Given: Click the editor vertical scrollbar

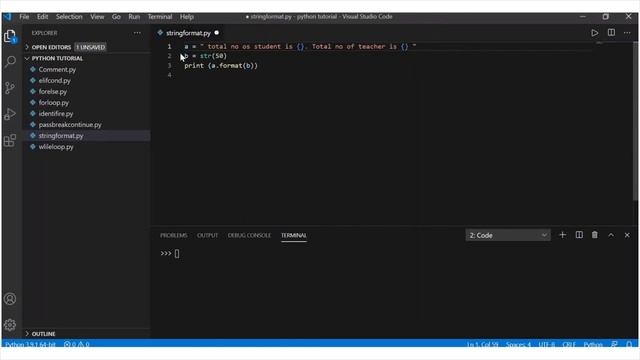Looking at the screenshot, I should click(635, 122).
